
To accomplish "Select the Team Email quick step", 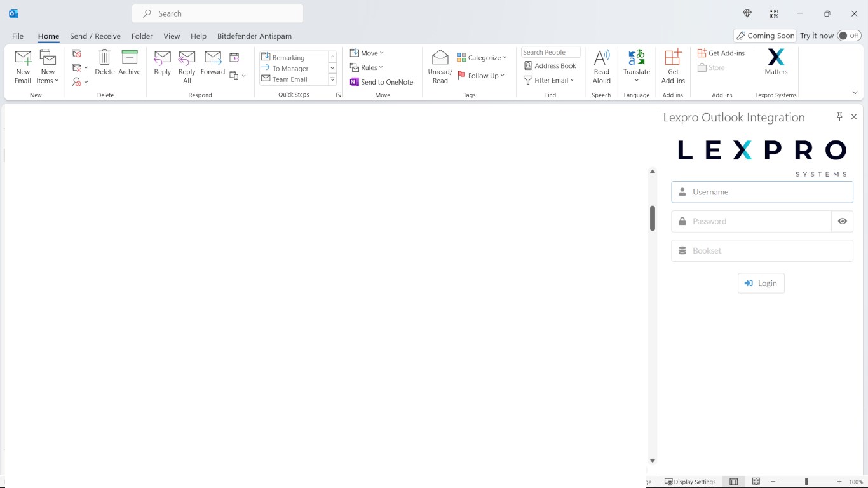I will click(x=294, y=79).
